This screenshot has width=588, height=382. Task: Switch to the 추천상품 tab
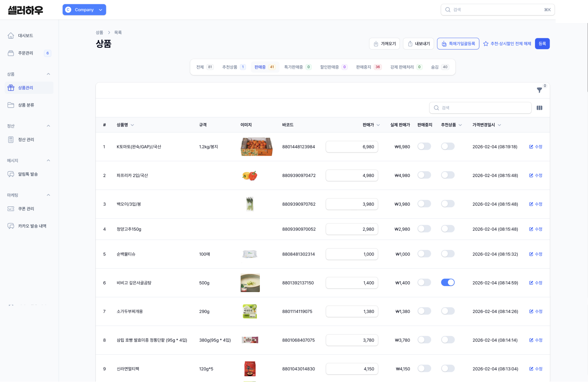(234, 67)
